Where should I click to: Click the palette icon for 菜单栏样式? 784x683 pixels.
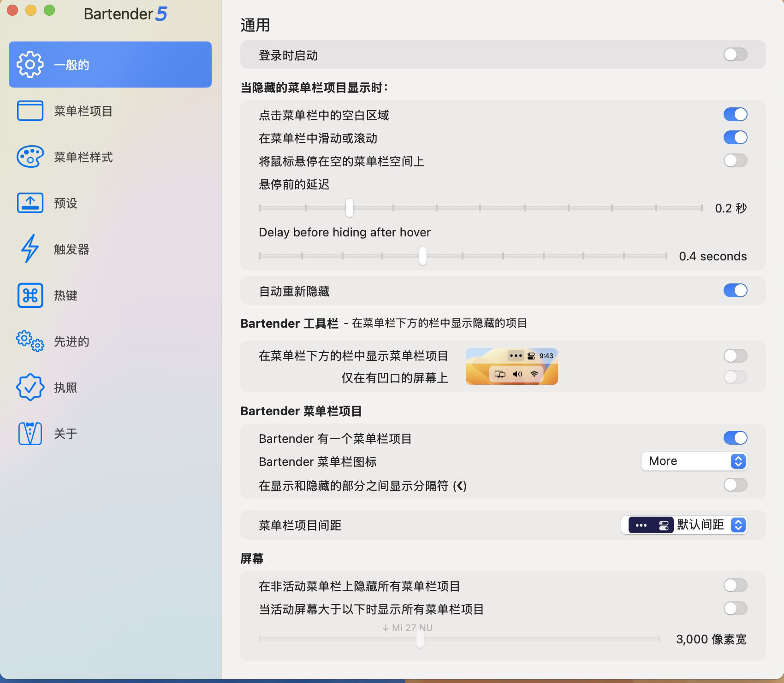[x=30, y=157]
